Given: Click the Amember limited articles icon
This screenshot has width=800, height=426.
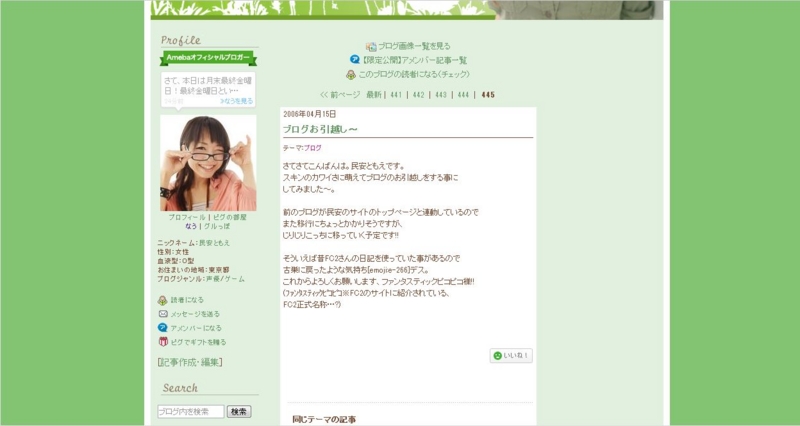Looking at the screenshot, I should [x=355, y=60].
